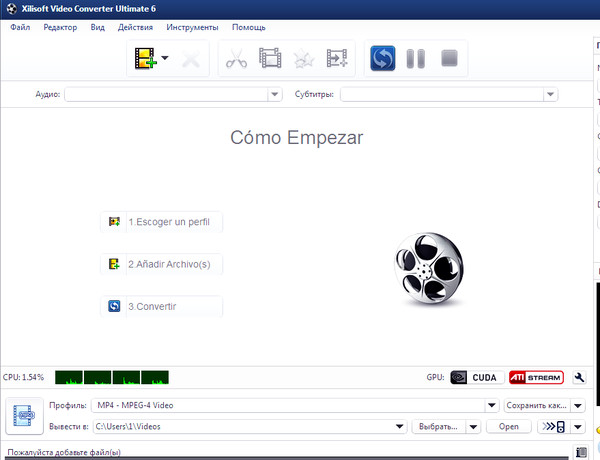The width and height of the screenshot is (600, 460).
Task: Pause the conversion
Action: pyautogui.click(x=416, y=59)
